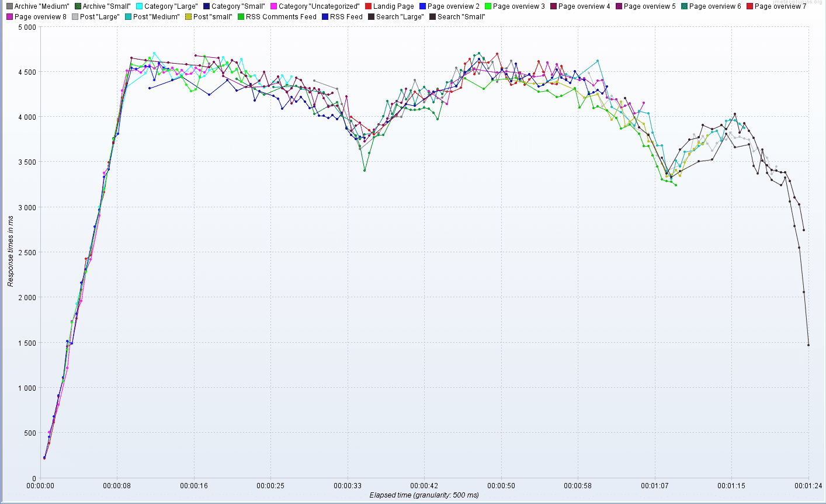Click the green Archive "Small" legend swatch

(x=77, y=6)
